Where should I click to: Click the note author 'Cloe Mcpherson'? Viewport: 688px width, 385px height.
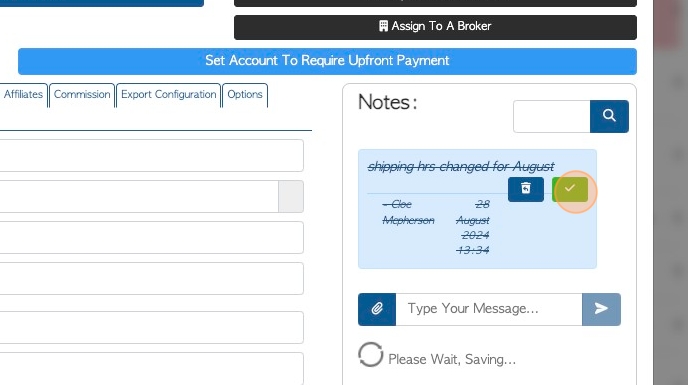[x=408, y=212]
